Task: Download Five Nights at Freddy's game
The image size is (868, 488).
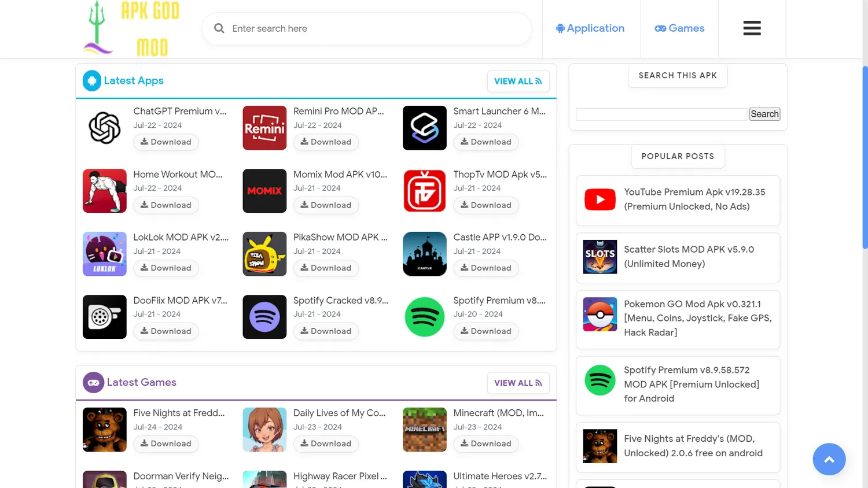Action: coord(166,444)
